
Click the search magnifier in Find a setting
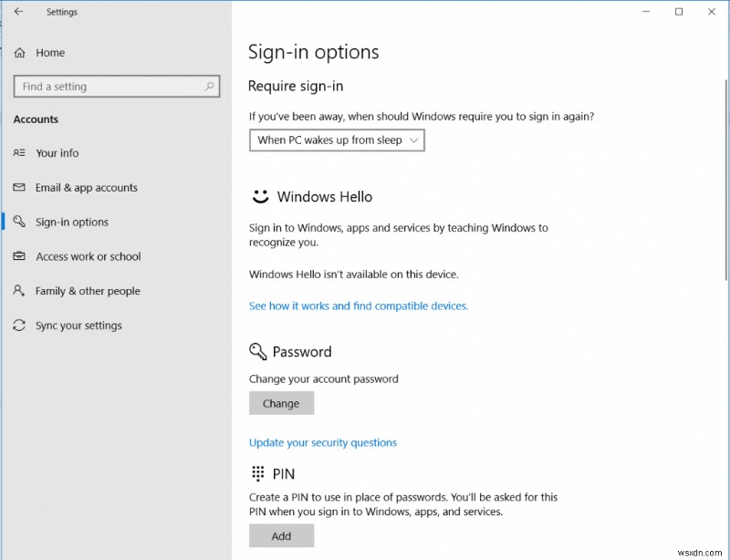(209, 86)
